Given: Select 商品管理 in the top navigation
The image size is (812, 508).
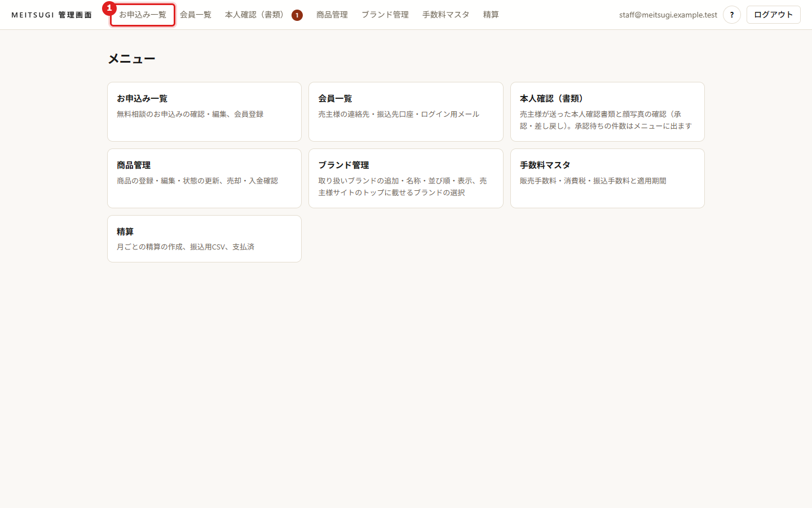Looking at the screenshot, I should point(332,15).
